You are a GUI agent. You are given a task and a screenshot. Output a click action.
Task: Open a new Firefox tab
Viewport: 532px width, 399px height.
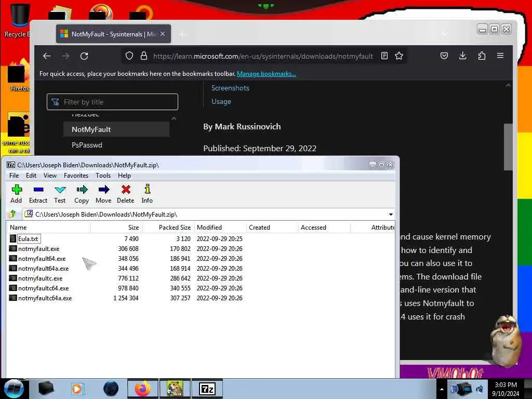[x=182, y=34]
